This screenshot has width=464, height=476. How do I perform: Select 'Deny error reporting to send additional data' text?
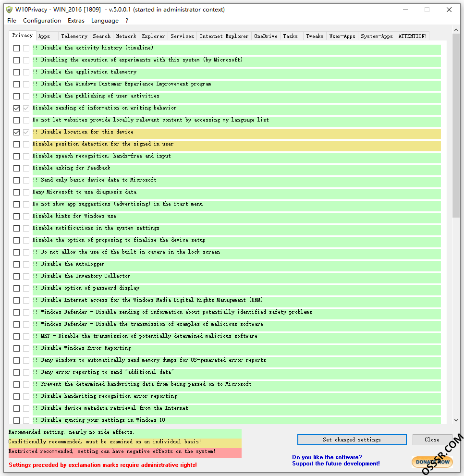click(x=103, y=372)
